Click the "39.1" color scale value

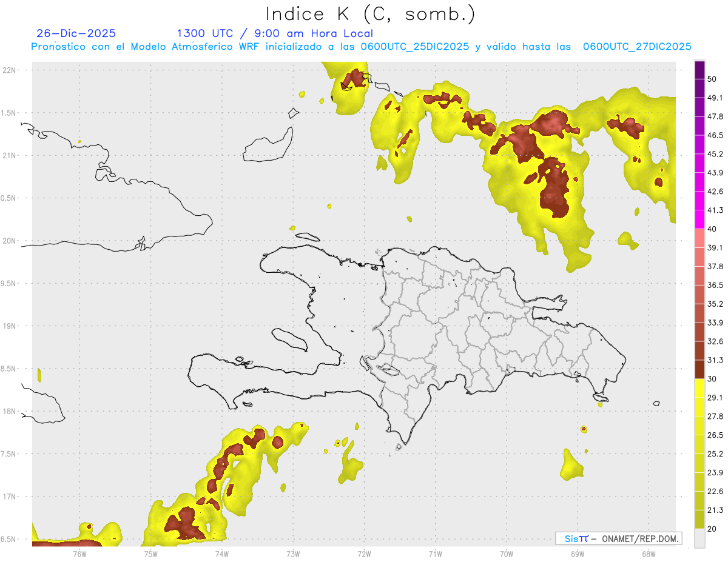715,247
